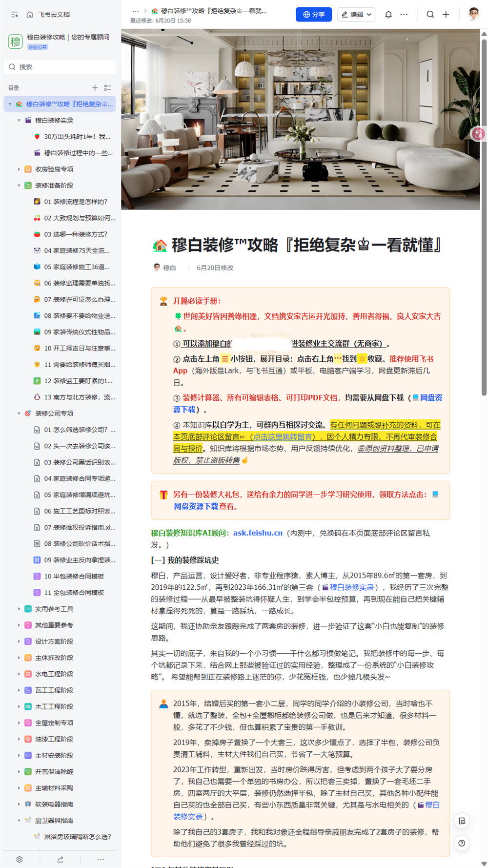This screenshot has width=488, height=868.
Task: Expand the 收房验房专项 tree node
Action: (19, 169)
